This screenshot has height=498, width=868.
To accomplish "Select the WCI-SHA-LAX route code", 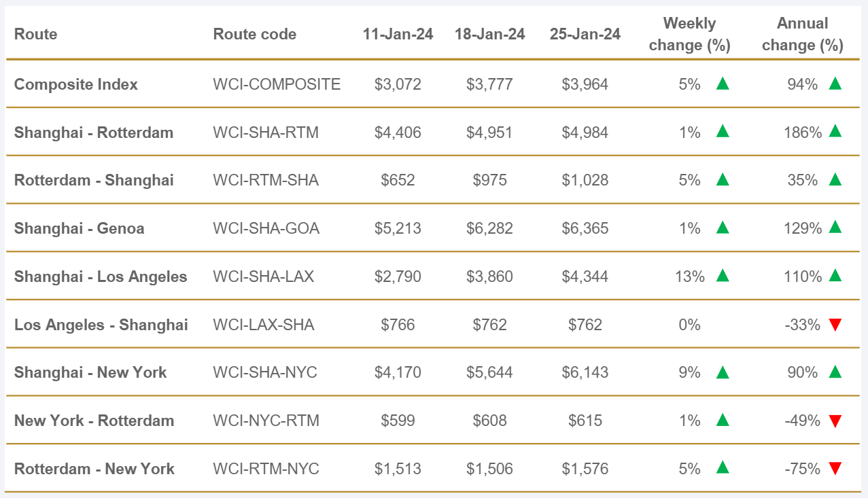I will coord(263,277).
